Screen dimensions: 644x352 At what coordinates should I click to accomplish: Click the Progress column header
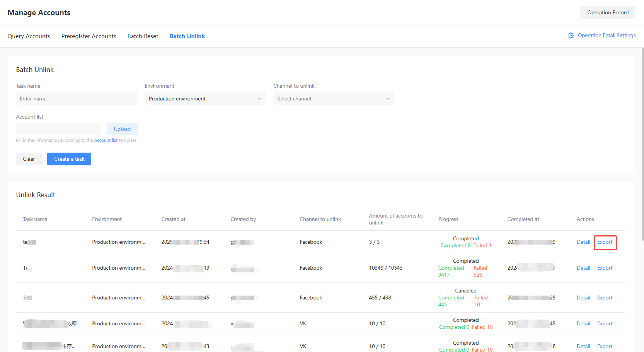coord(448,219)
